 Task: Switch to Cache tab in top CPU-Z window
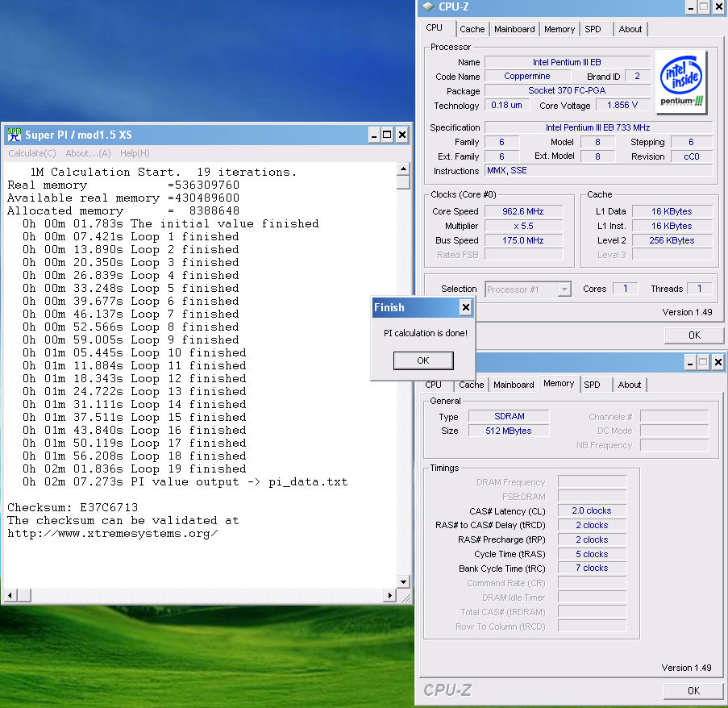472,29
